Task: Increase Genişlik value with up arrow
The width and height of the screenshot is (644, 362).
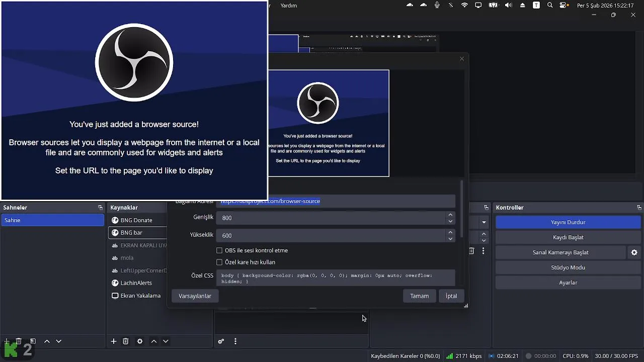Action: [450, 215]
